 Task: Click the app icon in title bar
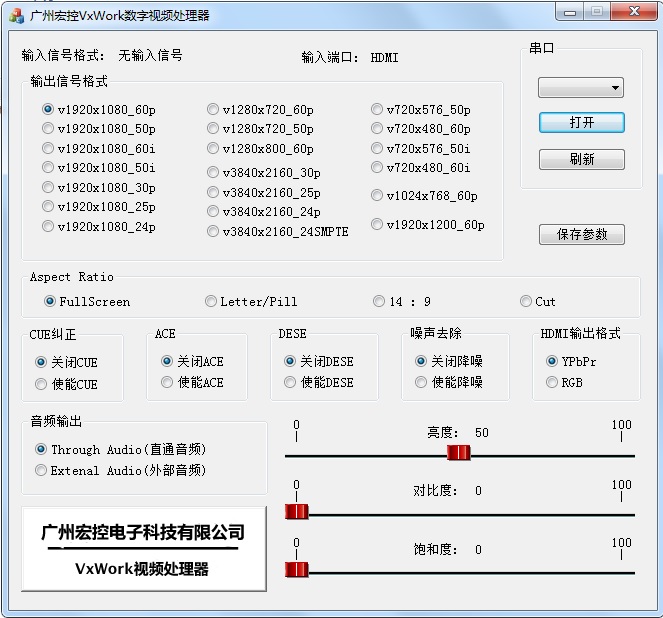click(x=16, y=15)
